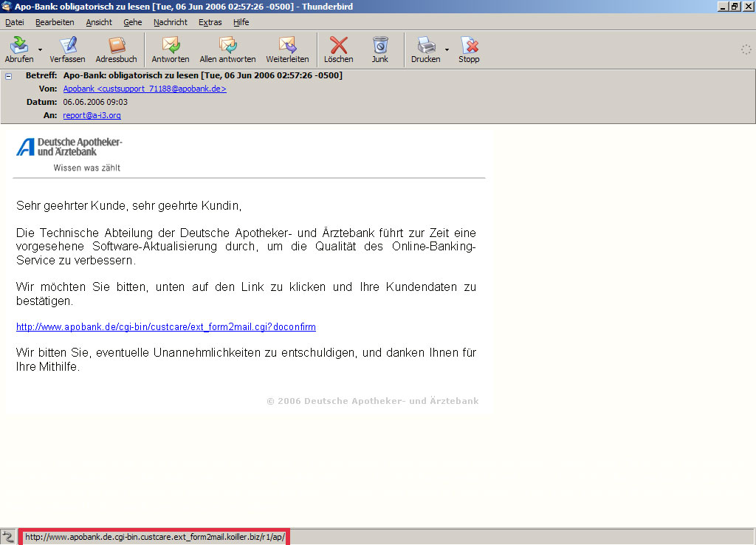Open the Hilfe menu

pos(241,22)
